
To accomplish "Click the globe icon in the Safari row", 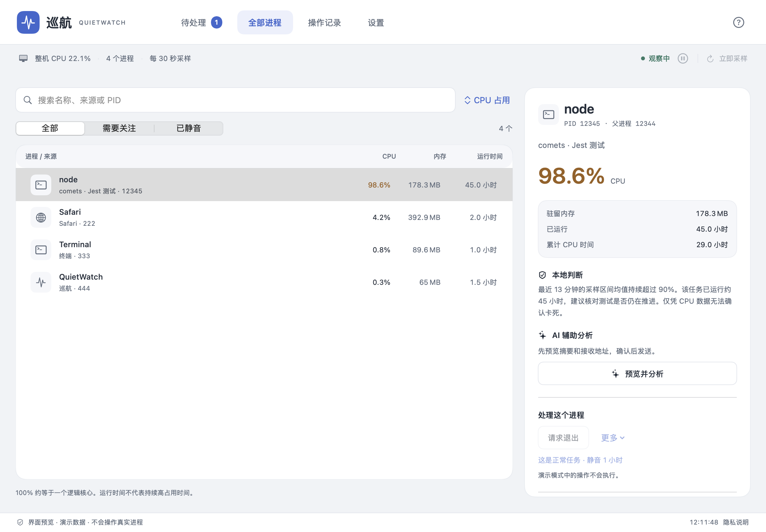I will pyautogui.click(x=41, y=217).
